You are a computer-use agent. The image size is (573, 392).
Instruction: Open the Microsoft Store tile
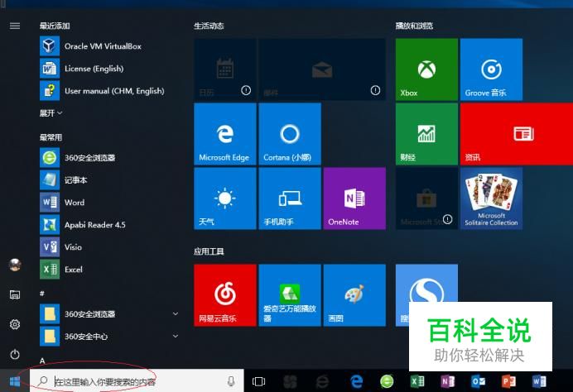[426, 198]
